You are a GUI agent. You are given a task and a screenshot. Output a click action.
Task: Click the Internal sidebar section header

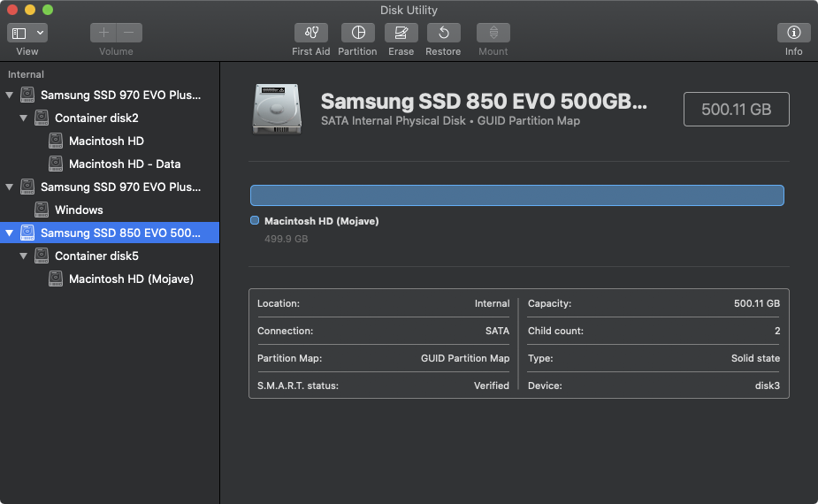pyautogui.click(x=26, y=74)
